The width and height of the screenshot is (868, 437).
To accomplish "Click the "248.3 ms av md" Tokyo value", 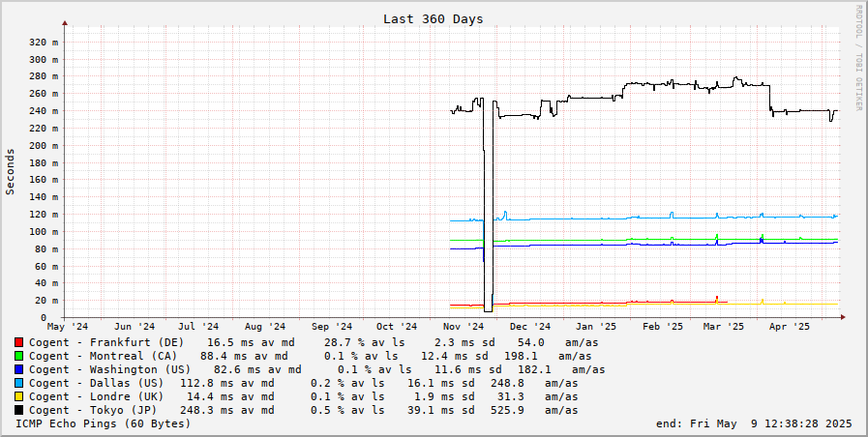I will (227, 410).
